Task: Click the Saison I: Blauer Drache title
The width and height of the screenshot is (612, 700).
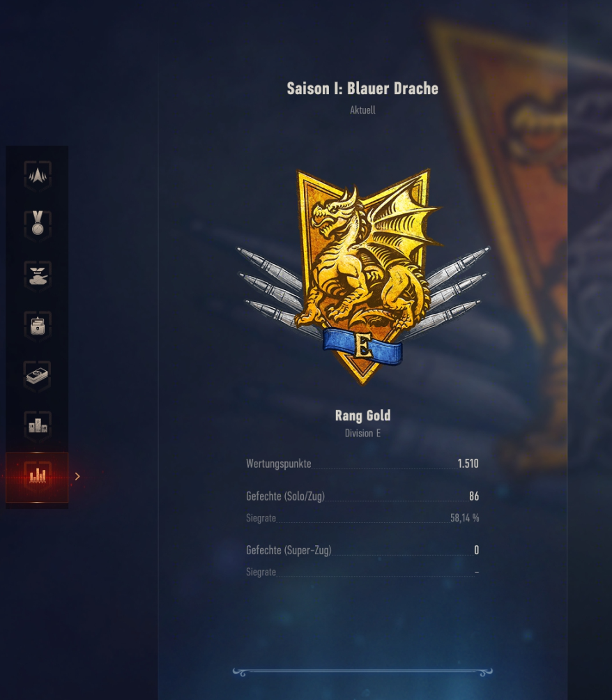Action: (362, 89)
